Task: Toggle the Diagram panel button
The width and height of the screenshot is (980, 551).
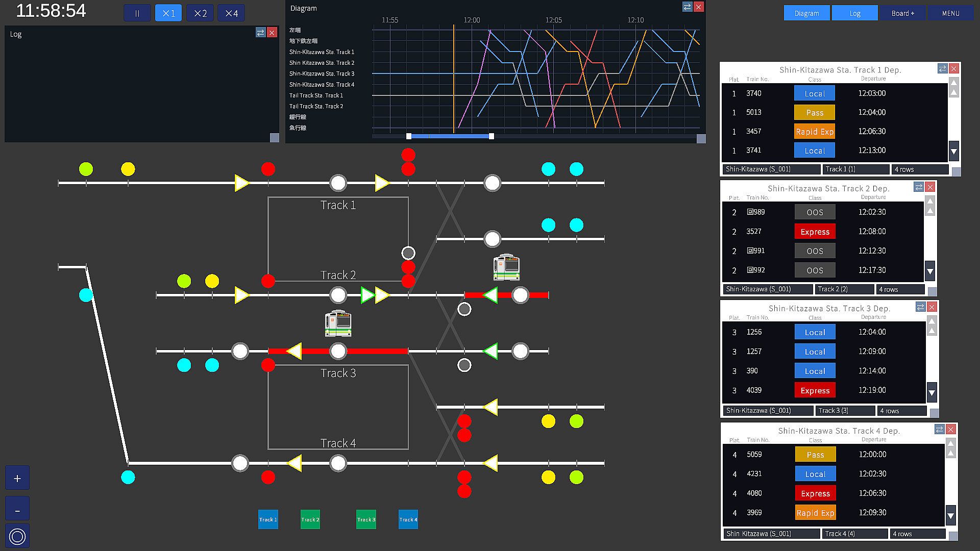Action: pos(806,13)
